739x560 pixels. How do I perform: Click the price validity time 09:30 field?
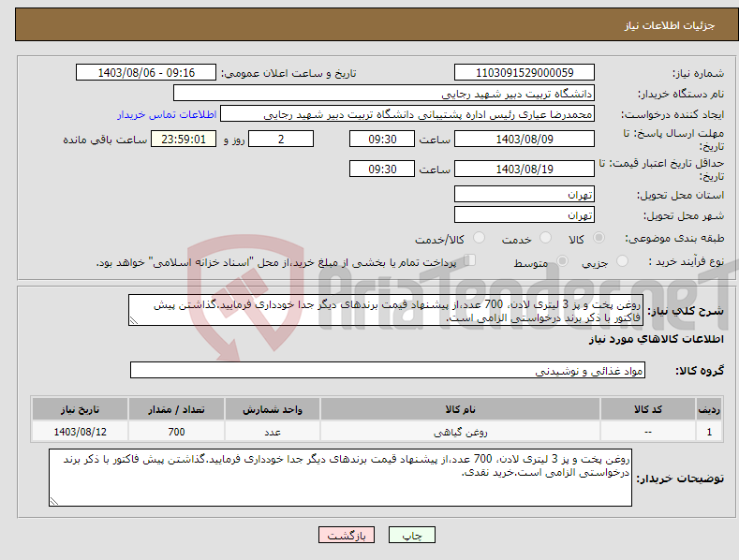click(x=382, y=169)
